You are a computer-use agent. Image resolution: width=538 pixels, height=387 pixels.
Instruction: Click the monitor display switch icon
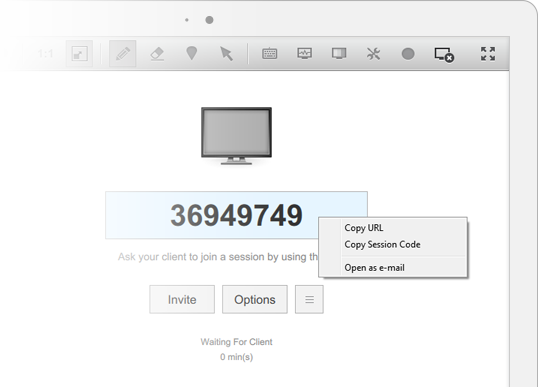pos(339,54)
